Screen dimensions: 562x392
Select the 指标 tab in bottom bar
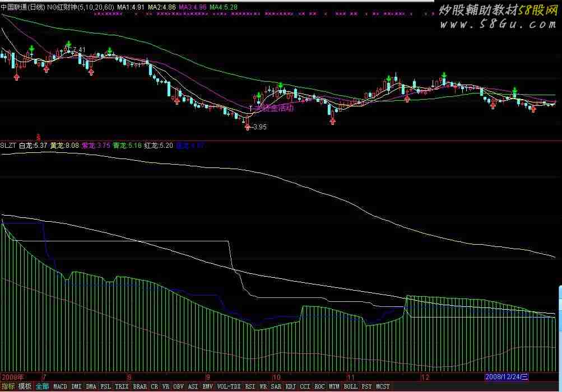(x=8, y=386)
